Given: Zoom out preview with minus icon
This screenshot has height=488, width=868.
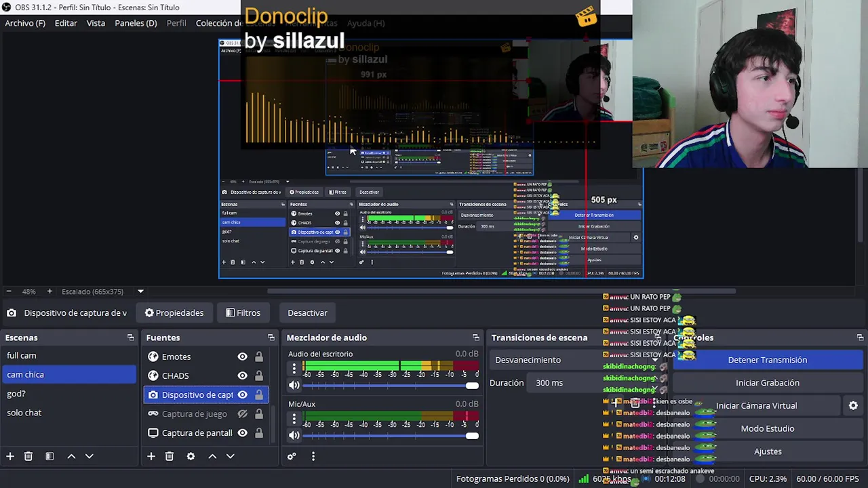Looking at the screenshot, I should click(x=9, y=291).
